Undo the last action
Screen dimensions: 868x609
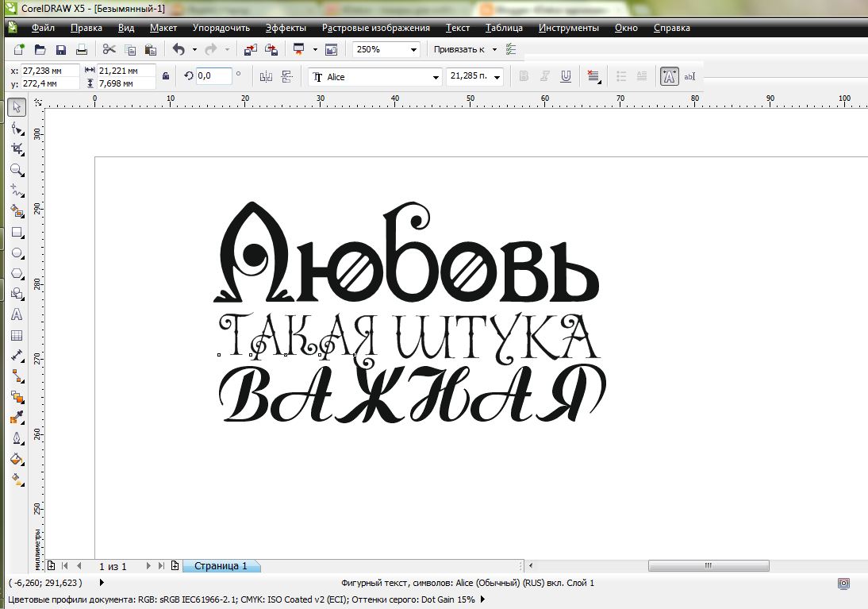pos(179,49)
